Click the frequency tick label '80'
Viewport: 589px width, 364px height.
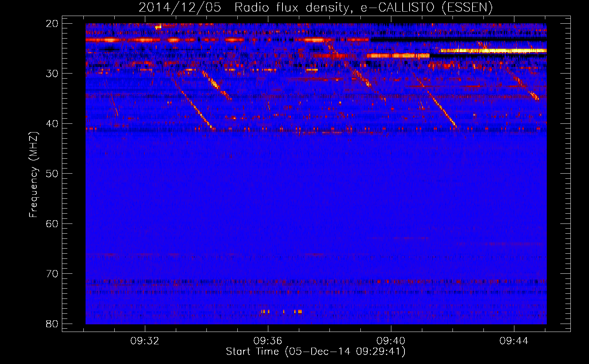point(52,324)
